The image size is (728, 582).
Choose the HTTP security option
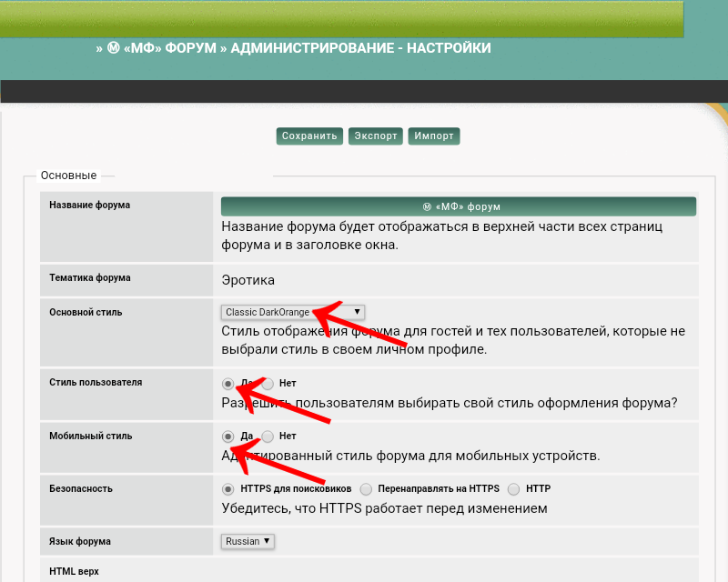click(513, 488)
